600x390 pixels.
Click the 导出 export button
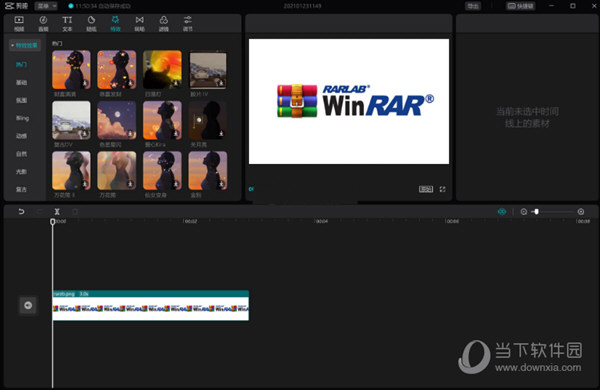473,6
